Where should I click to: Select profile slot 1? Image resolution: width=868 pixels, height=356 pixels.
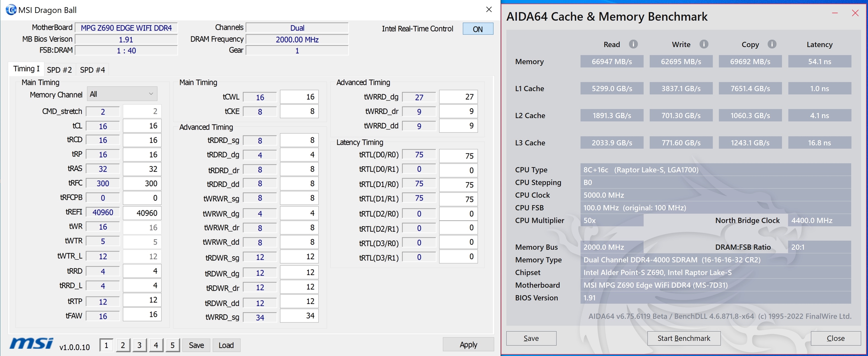coord(106,345)
